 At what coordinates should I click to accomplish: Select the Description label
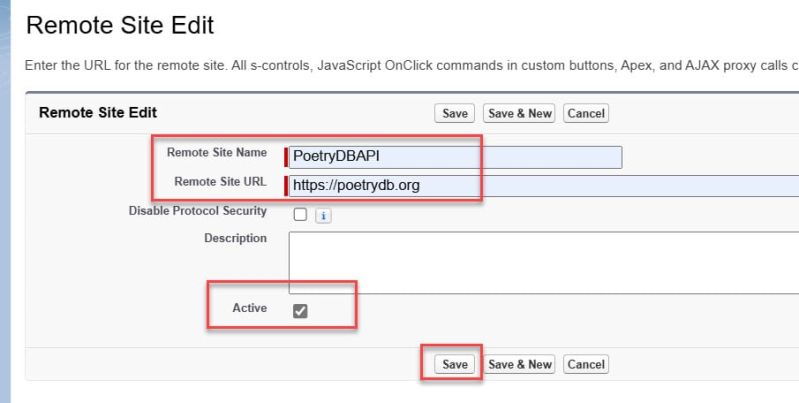tap(235, 238)
